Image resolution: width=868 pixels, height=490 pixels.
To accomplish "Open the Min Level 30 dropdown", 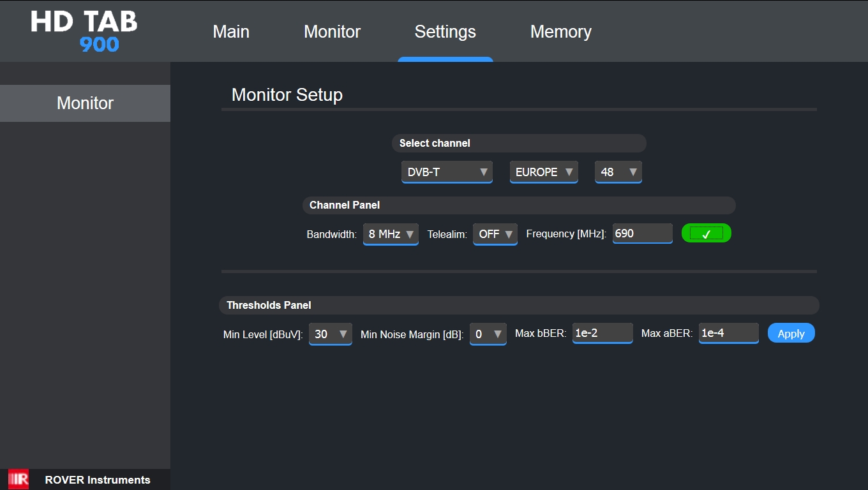I will pyautogui.click(x=331, y=334).
